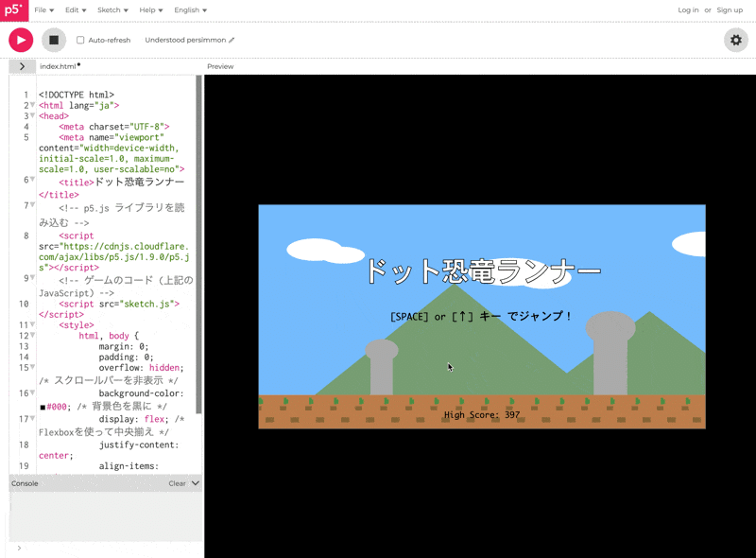This screenshot has height=558, width=756.
Task: Clear the console output
Action: pyautogui.click(x=177, y=483)
